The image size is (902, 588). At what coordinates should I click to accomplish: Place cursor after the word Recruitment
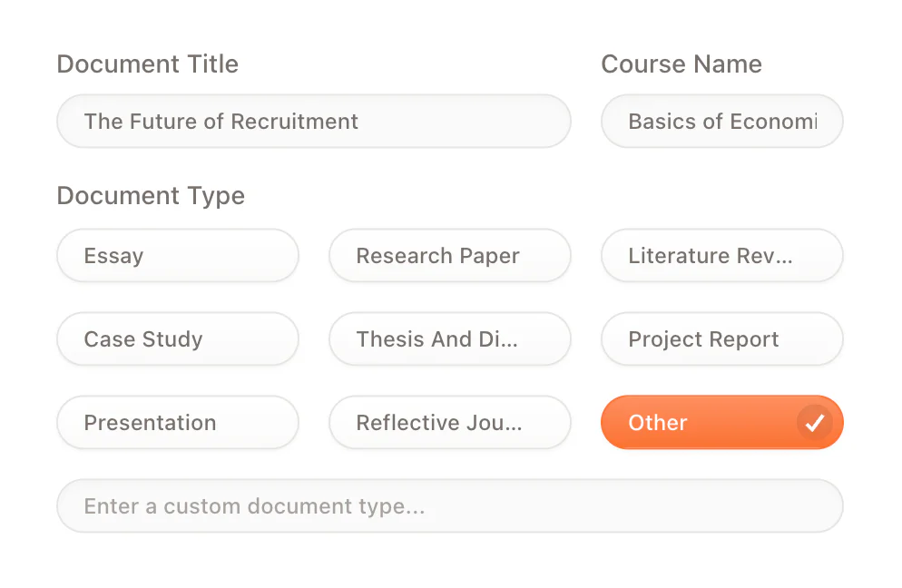[360, 122]
